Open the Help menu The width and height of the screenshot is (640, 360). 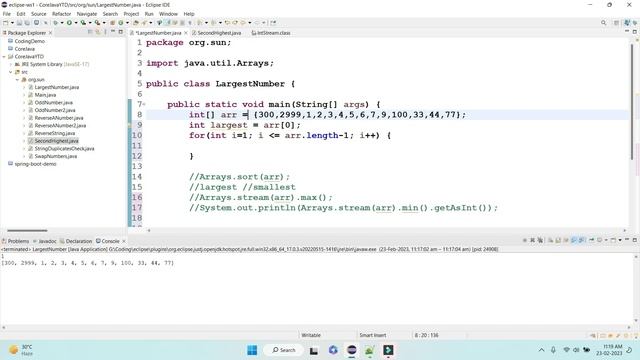189,14
